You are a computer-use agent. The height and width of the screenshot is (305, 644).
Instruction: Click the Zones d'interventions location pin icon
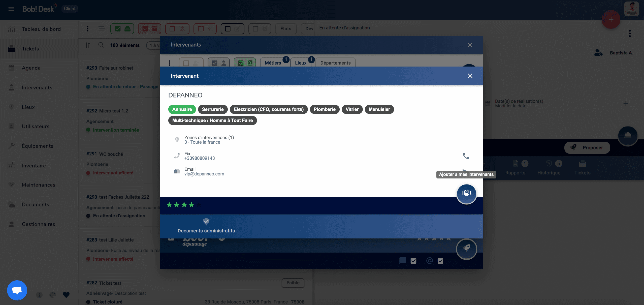[177, 140]
